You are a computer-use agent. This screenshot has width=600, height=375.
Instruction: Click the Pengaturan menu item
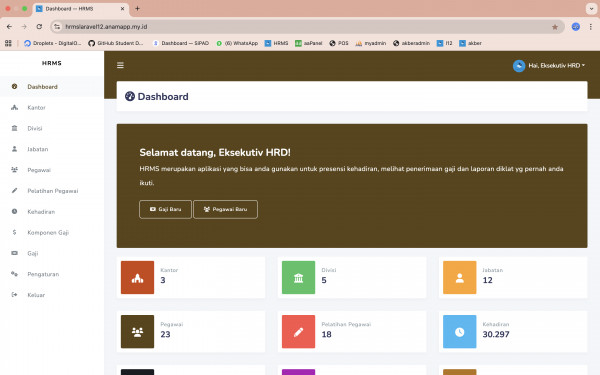pos(52,274)
